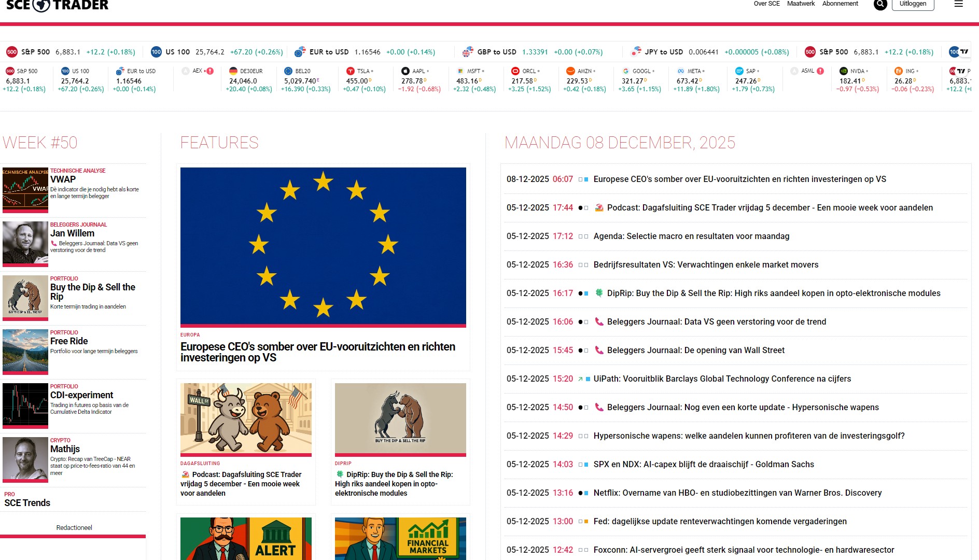Open the Fed renteverwachtingen headline

tap(720, 522)
